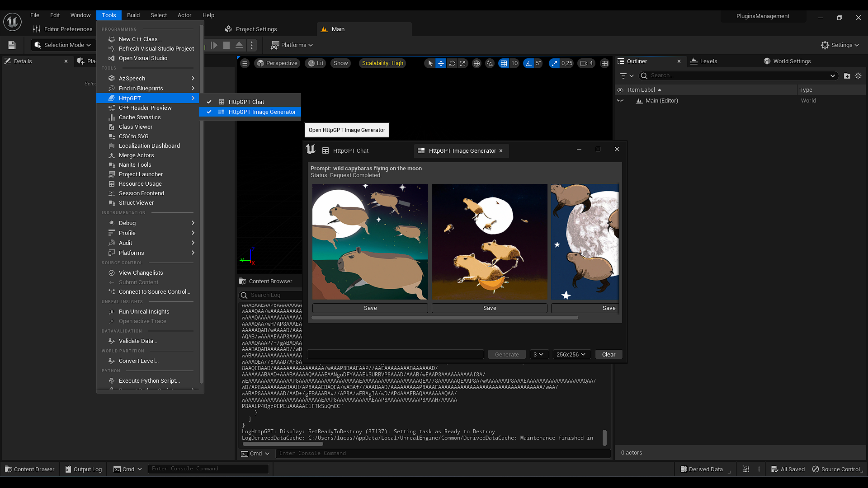The height and width of the screenshot is (488, 868).
Task: Open the Scalability quality dropdown
Action: [382, 63]
